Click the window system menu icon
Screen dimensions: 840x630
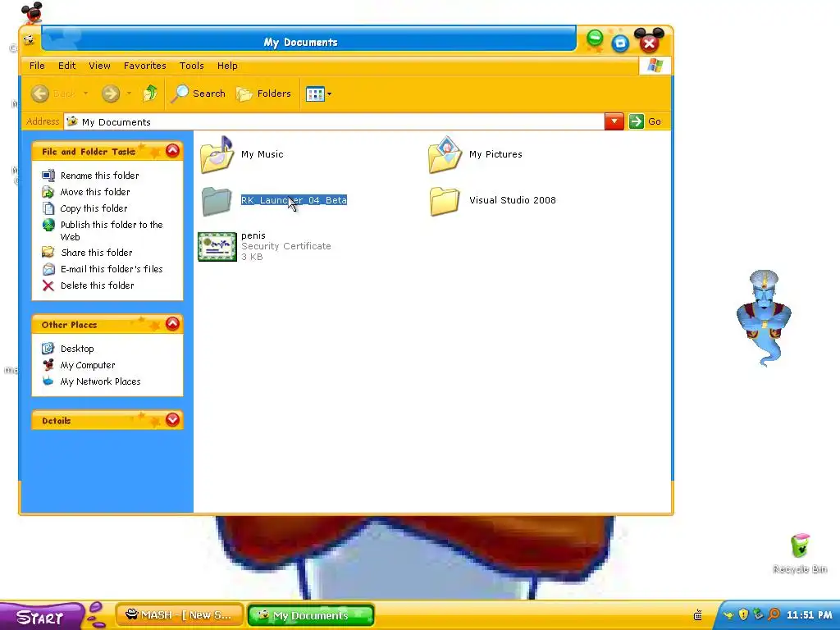(x=29, y=39)
